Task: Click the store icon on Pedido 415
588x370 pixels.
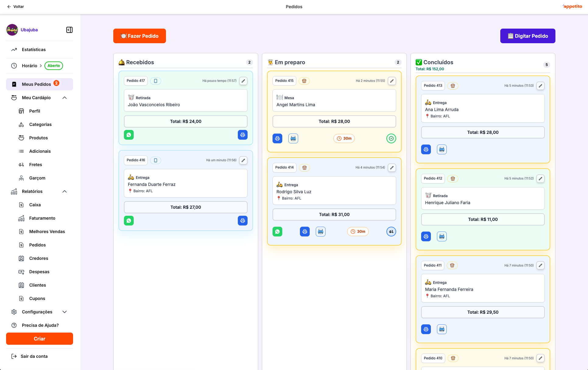Action: tap(304, 81)
